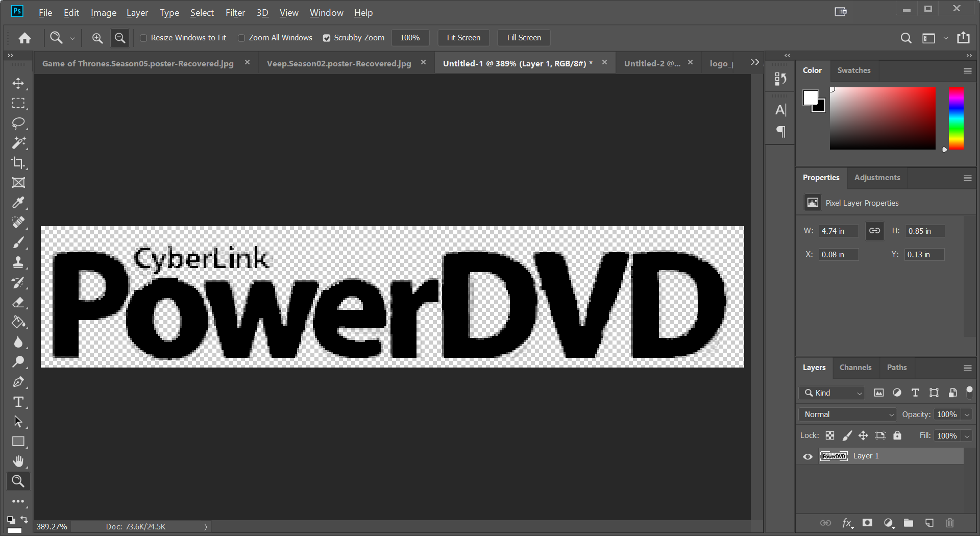
Task: Select the Blur tool
Action: tap(18, 342)
